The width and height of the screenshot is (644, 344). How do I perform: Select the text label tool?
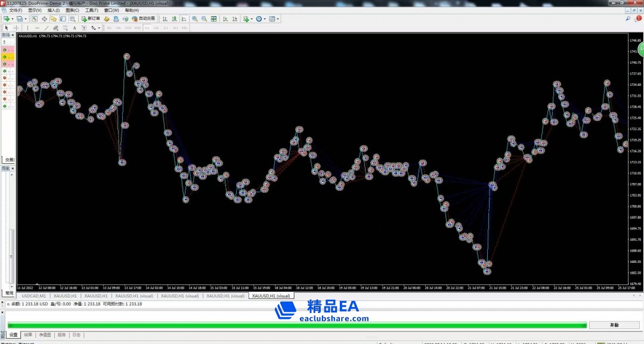(x=75, y=28)
